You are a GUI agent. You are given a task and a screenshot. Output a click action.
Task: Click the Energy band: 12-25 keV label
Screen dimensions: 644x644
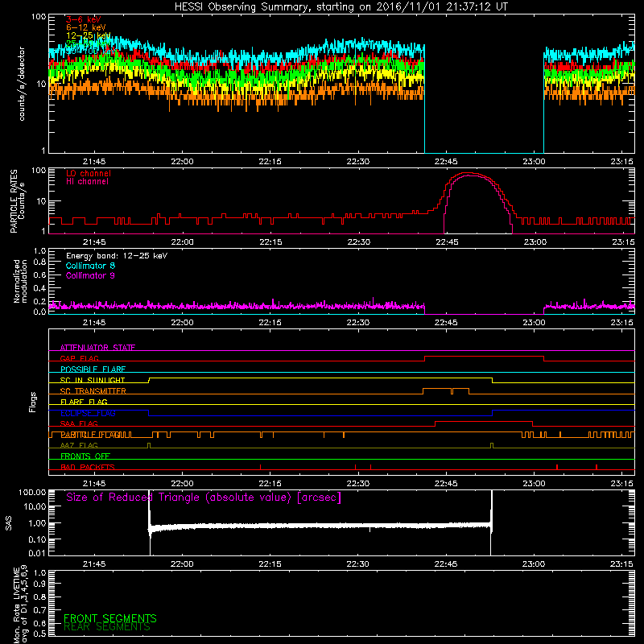(x=117, y=256)
